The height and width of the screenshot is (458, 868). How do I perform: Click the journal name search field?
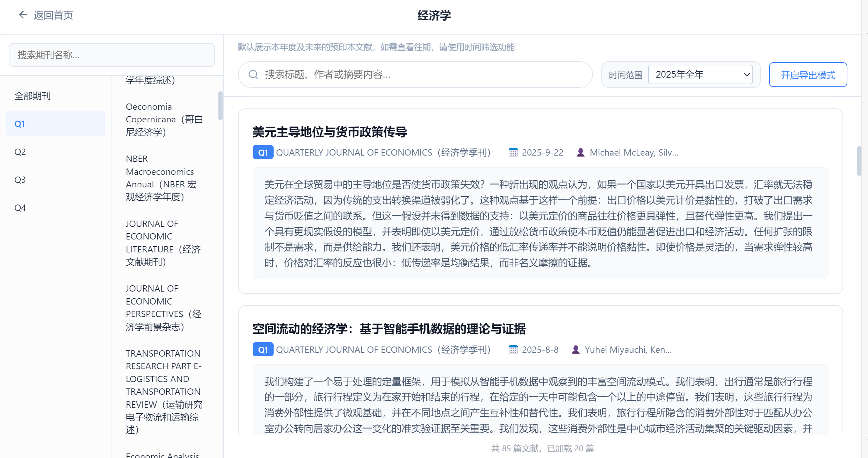point(111,55)
